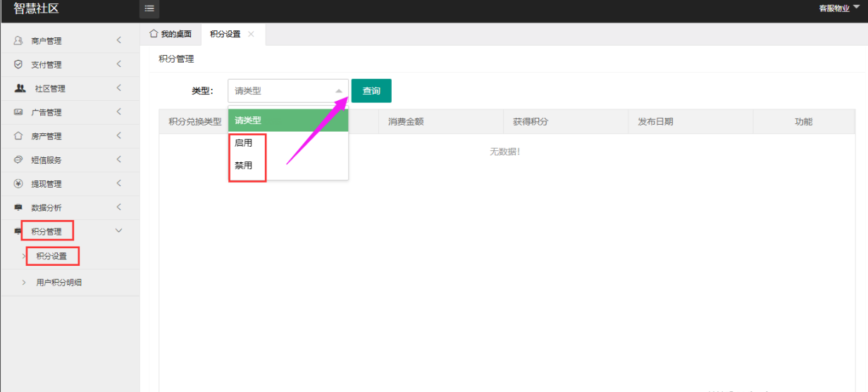Click the 数据分析 monitor icon
The image size is (868, 392).
18,208
